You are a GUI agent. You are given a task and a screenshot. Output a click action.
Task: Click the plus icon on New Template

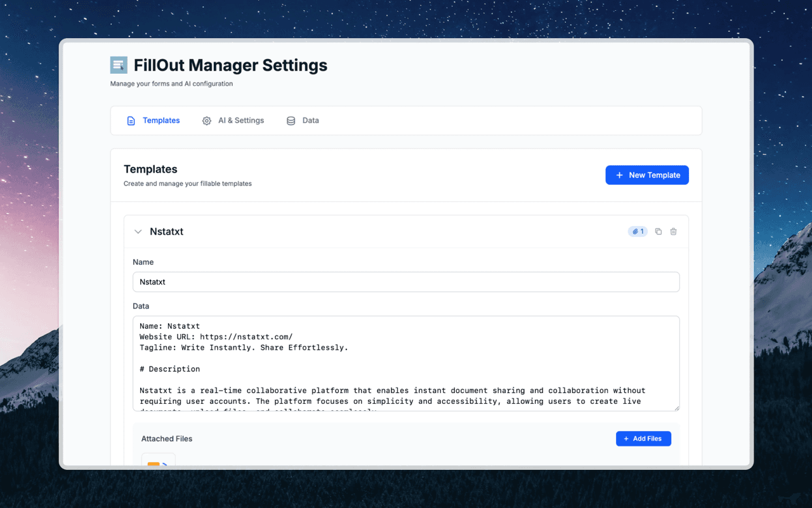pyautogui.click(x=619, y=175)
